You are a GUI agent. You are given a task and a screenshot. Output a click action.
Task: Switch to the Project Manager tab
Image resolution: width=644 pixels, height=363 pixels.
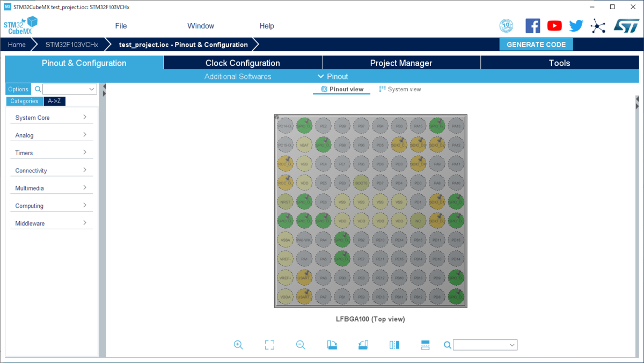(401, 63)
